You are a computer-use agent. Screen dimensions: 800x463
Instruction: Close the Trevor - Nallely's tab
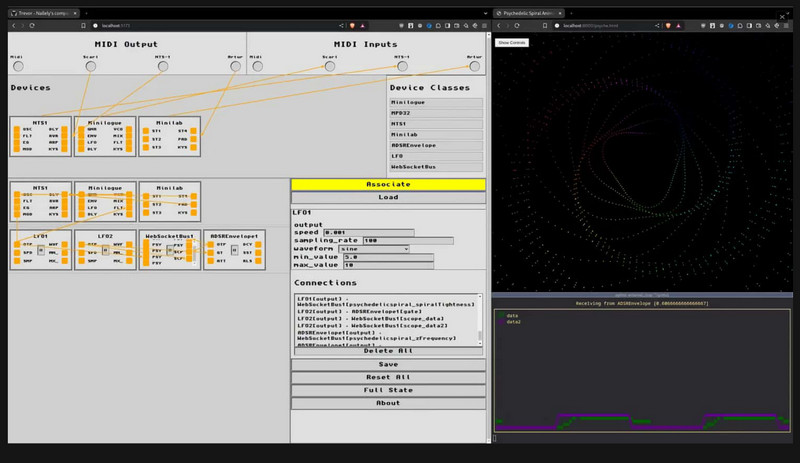pos(75,13)
